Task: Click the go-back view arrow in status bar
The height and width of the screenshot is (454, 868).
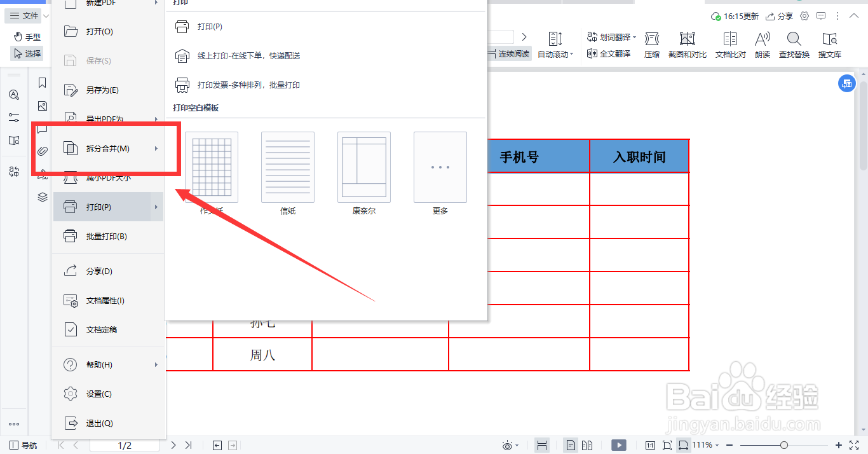Action: pyautogui.click(x=217, y=446)
